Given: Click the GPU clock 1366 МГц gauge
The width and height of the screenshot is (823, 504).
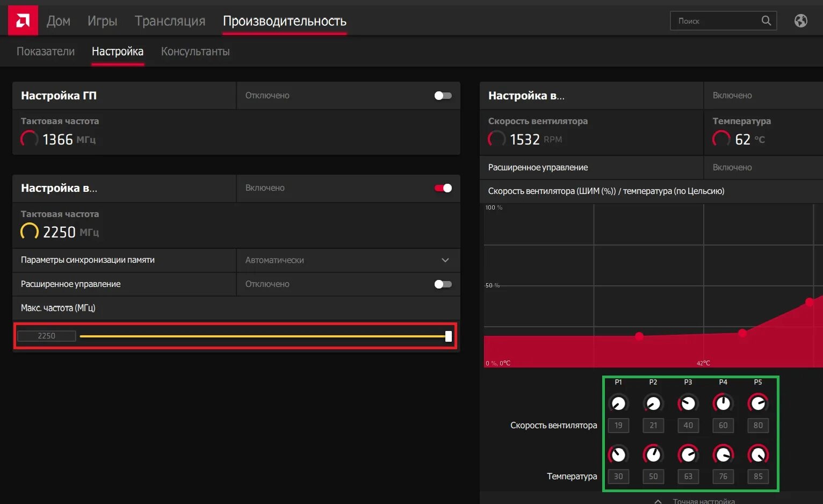Looking at the screenshot, I should click(x=29, y=139).
